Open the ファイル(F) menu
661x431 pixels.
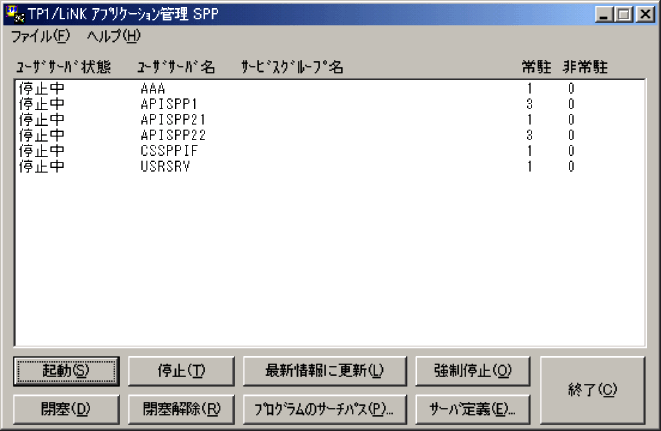40,36
